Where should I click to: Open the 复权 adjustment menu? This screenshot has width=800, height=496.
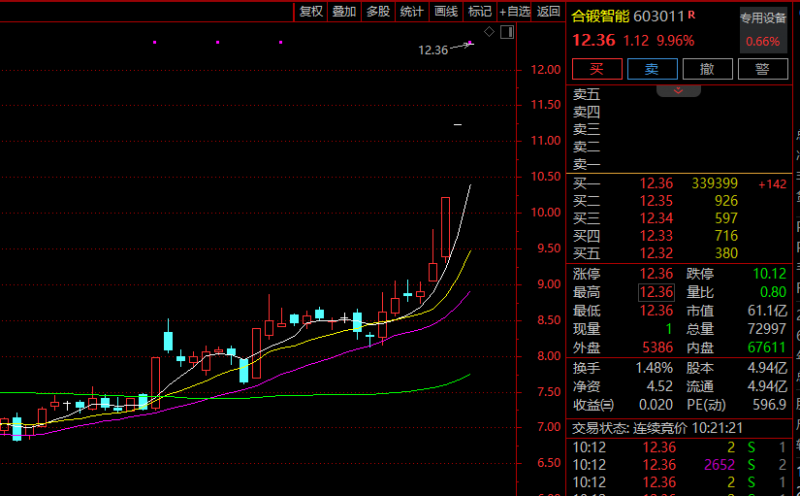pos(311,11)
